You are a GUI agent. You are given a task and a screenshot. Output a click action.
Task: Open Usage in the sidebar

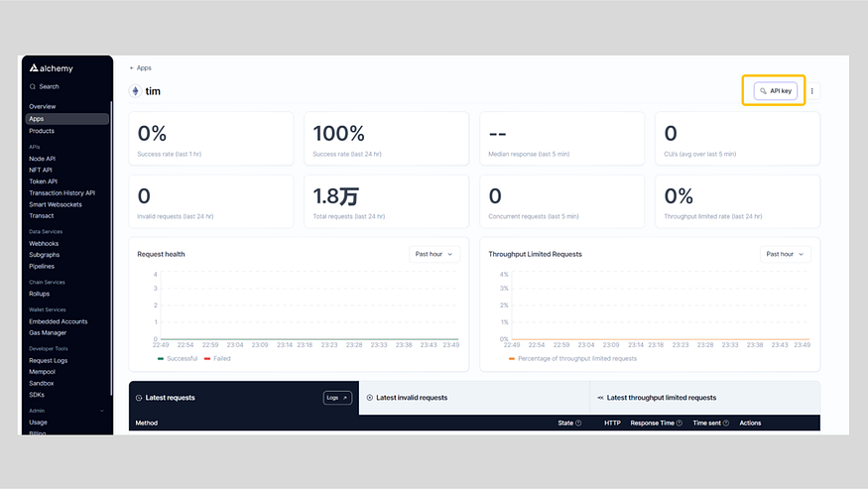click(39, 422)
